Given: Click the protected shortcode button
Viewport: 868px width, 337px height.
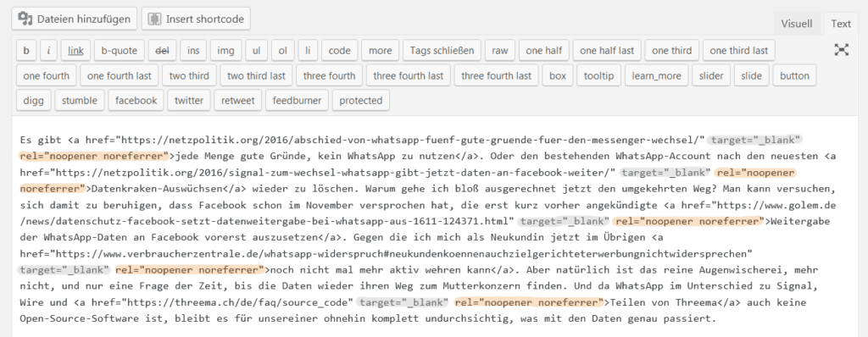Looking at the screenshot, I should (x=361, y=101).
